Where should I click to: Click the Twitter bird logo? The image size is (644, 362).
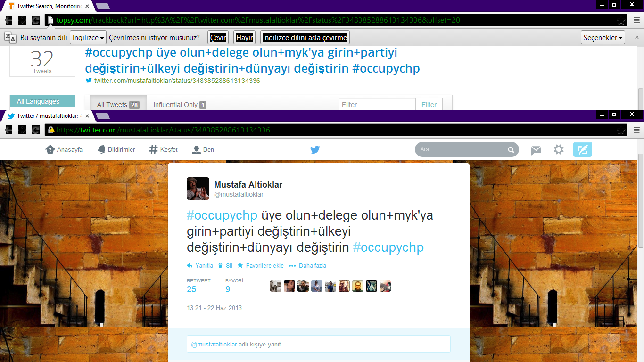pos(315,149)
